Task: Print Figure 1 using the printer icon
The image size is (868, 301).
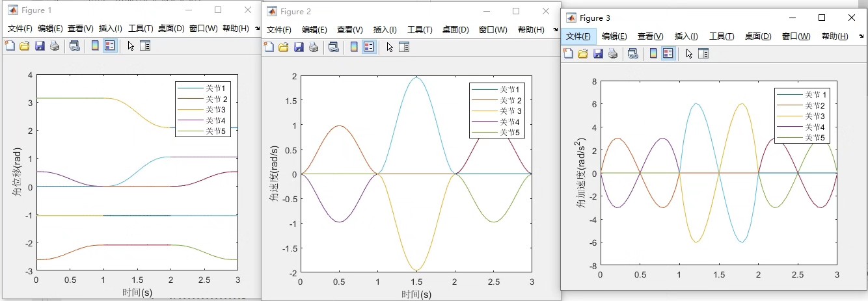Action: pyautogui.click(x=55, y=46)
